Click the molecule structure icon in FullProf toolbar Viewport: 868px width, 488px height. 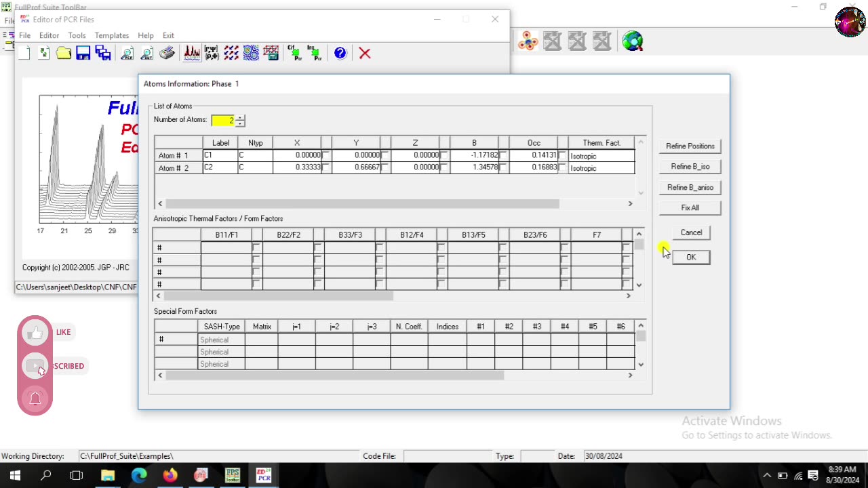tap(528, 41)
